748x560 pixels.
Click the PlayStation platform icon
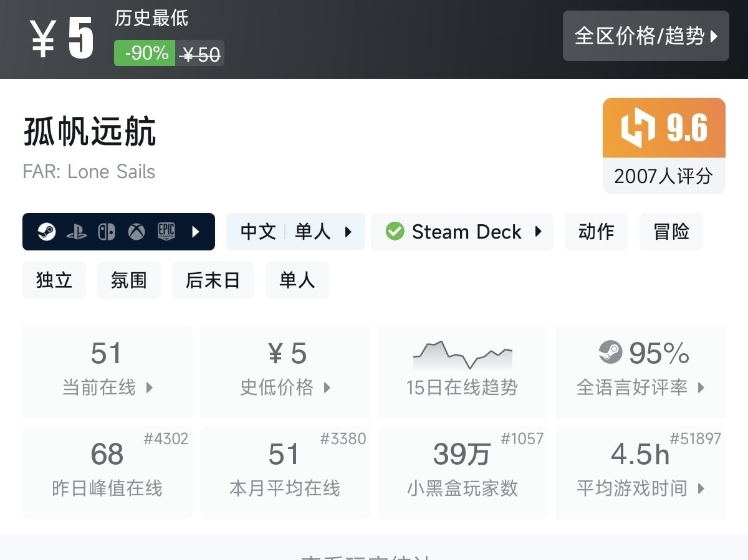76,232
